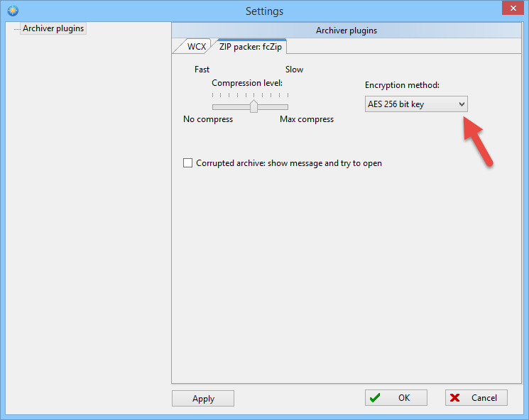Click the Archiver plugins panel header
Image resolution: width=529 pixels, height=420 pixels.
click(347, 31)
